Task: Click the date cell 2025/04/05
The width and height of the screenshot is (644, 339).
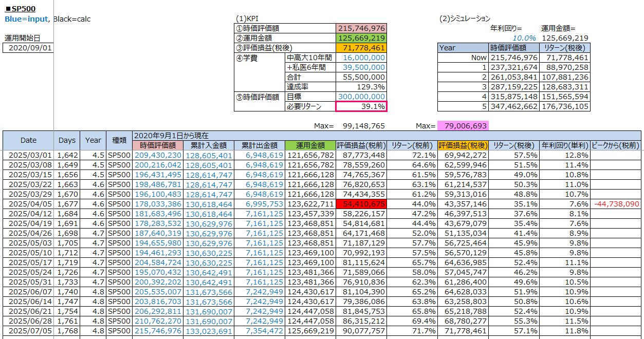Action: click(x=28, y=204)
